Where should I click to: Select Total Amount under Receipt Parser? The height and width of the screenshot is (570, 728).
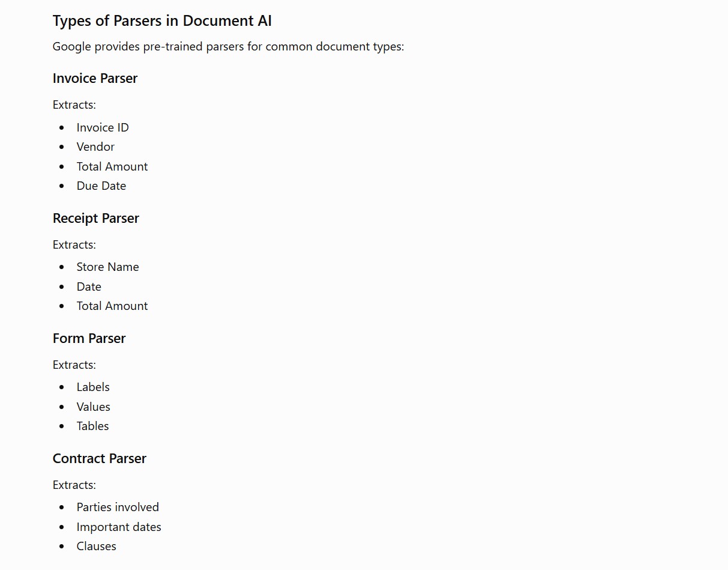tap(112, 306)
